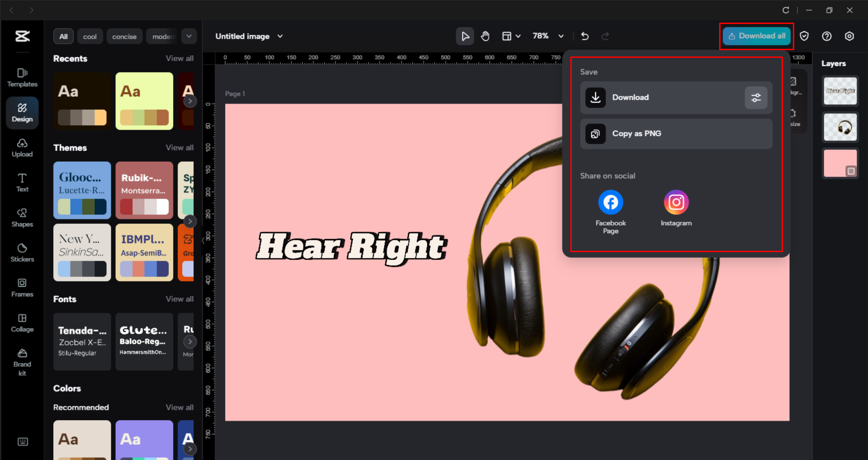Open the Text panel
Image resolution: width=868 pixels, height=460 pixels.
[x=22, y=182]
